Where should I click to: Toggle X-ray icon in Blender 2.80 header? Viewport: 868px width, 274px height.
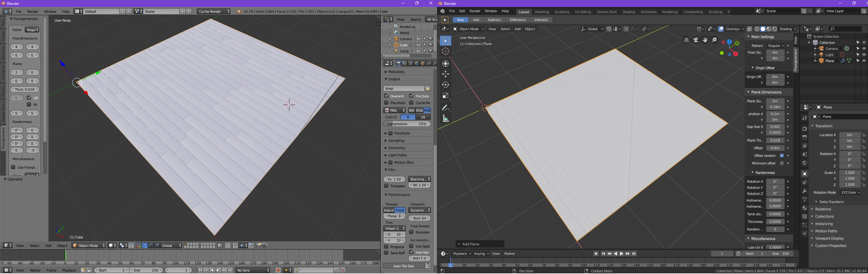point(750,29)
